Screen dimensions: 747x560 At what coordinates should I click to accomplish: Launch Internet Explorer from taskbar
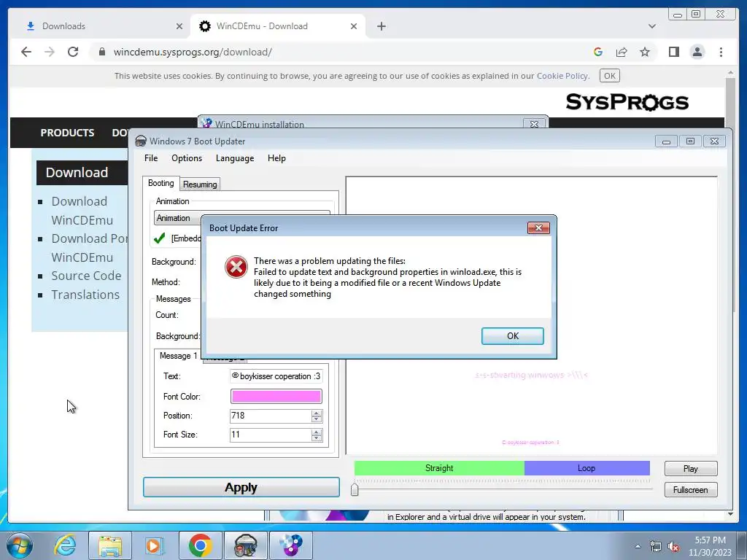65,545
